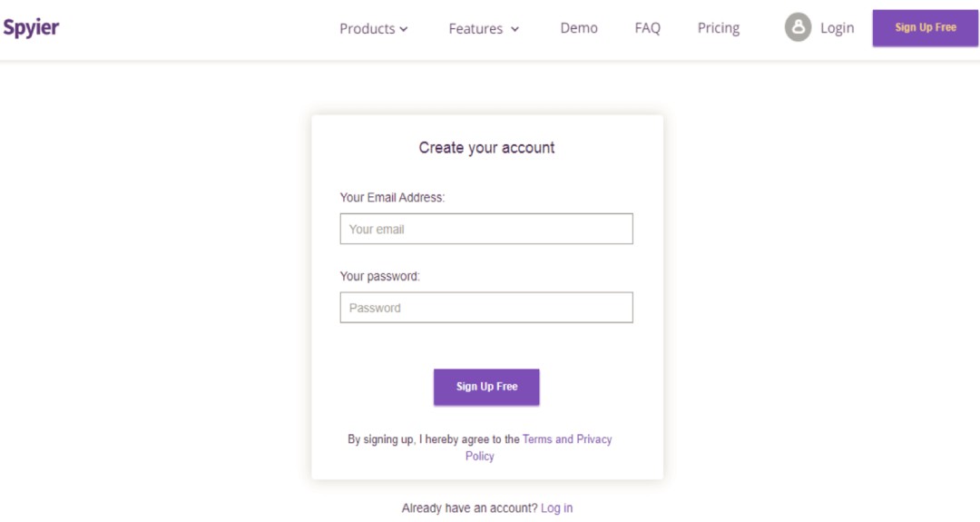Image resolution: width=980 pixels, height=522 pixels.
Task: Open the Features menu label
Action: pos(475,28)
